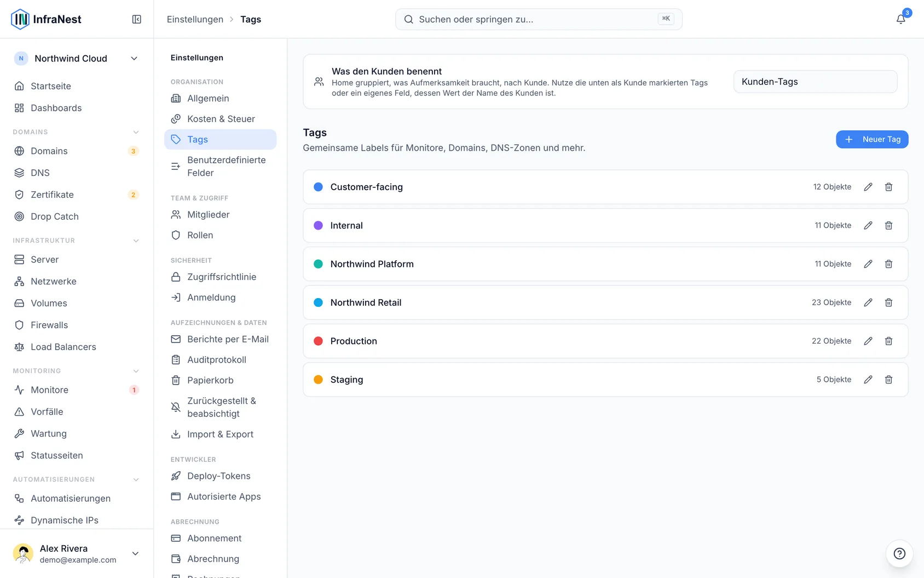Open the Kunden-Tags selector
The width and height of the screenshot is (924, 578).
[815, 82]
